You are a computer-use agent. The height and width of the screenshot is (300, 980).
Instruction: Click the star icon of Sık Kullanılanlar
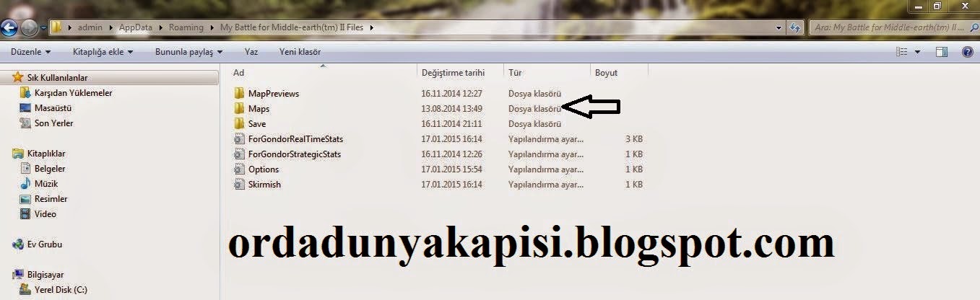click(18, 77)
